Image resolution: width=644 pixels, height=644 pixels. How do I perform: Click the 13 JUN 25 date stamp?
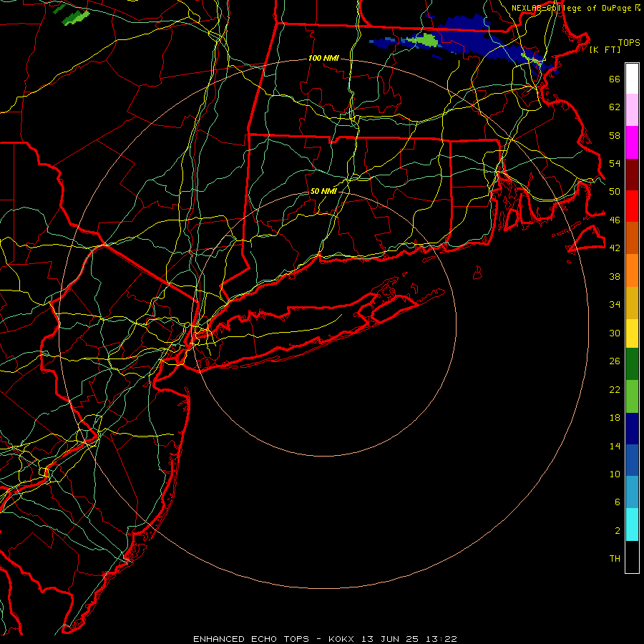390,639
